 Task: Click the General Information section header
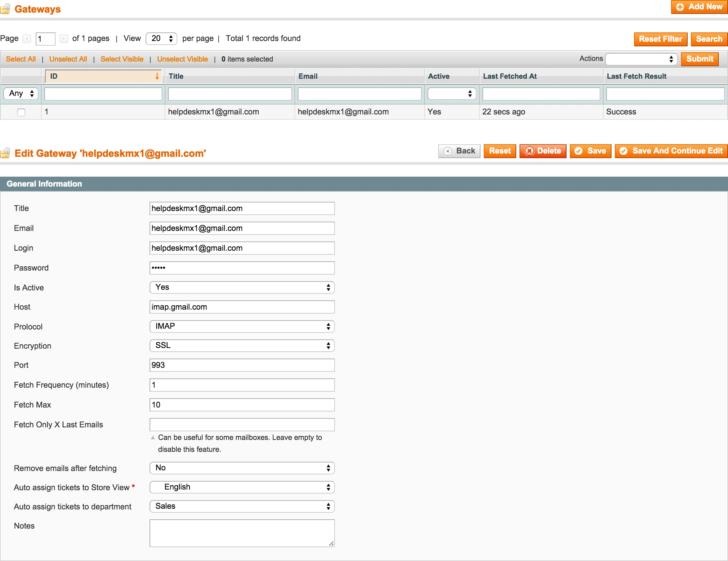pyautogui.click(x=44, y=184)
